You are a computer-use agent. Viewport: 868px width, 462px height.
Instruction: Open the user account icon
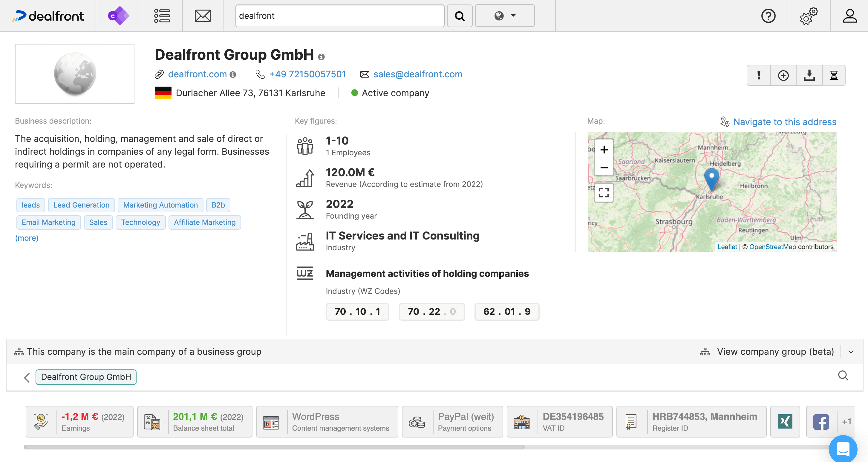coord(849,16)
